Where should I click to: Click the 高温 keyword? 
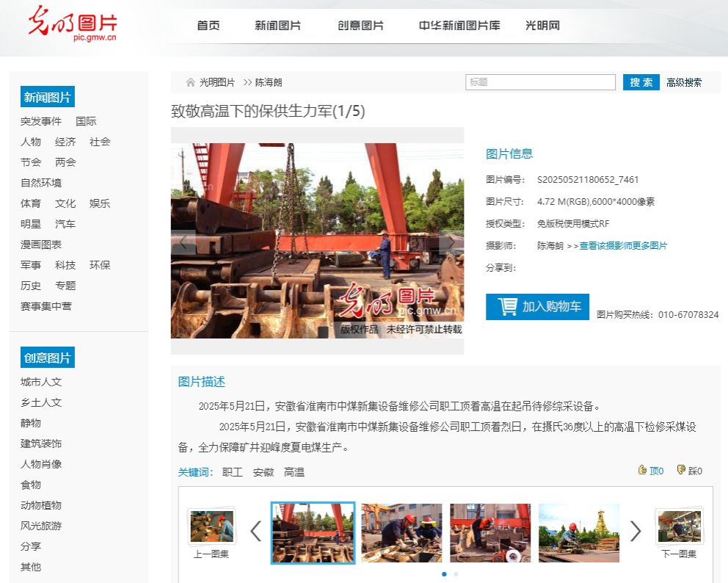click(294, 472)
